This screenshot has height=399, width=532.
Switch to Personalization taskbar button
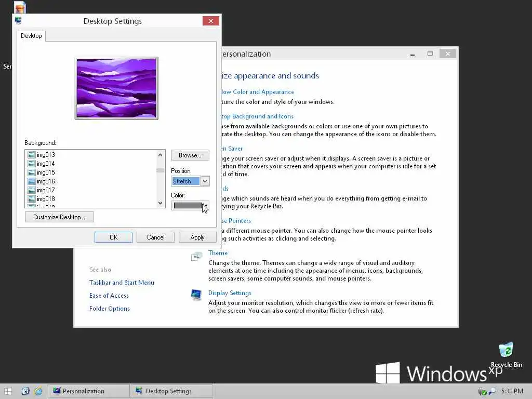tap(88, 391)
